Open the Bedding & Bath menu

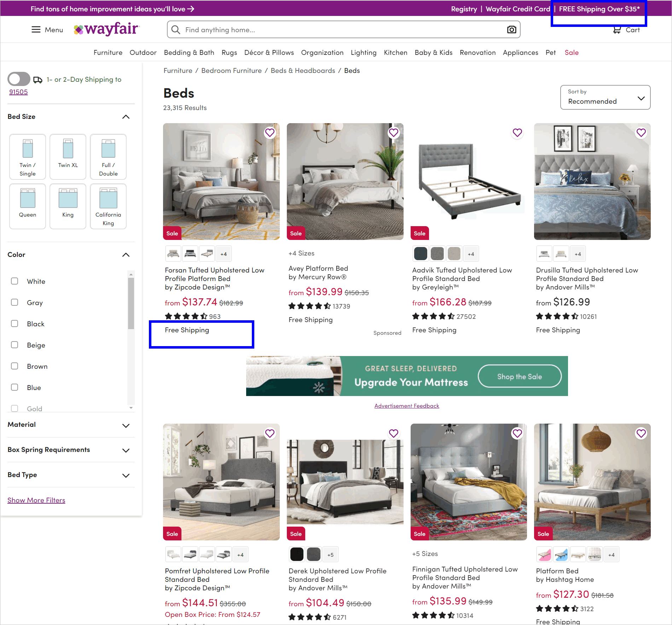tap(189, 52)
